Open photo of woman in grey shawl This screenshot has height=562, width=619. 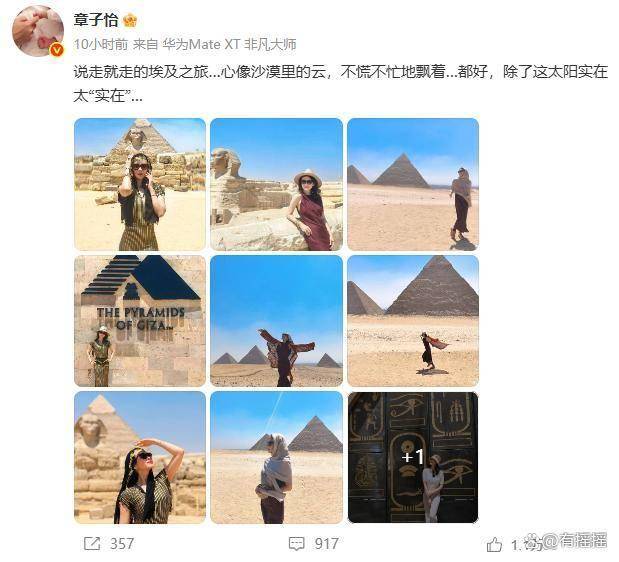[276, 457]
